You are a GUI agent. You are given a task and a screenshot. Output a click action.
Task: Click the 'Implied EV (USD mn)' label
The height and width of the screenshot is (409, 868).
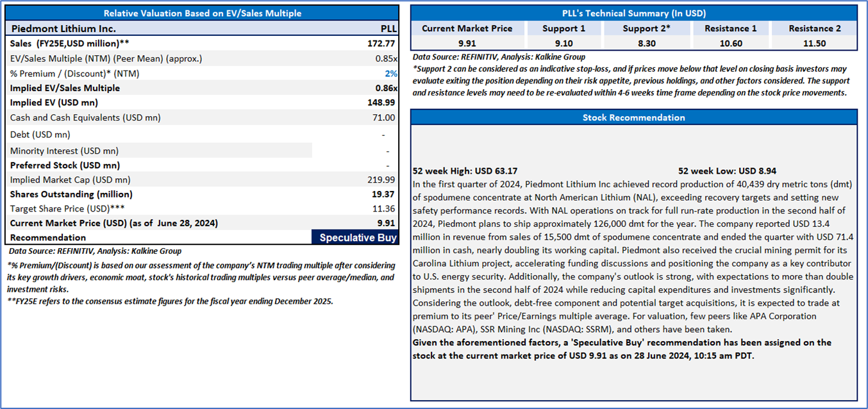tap(54, 103)
